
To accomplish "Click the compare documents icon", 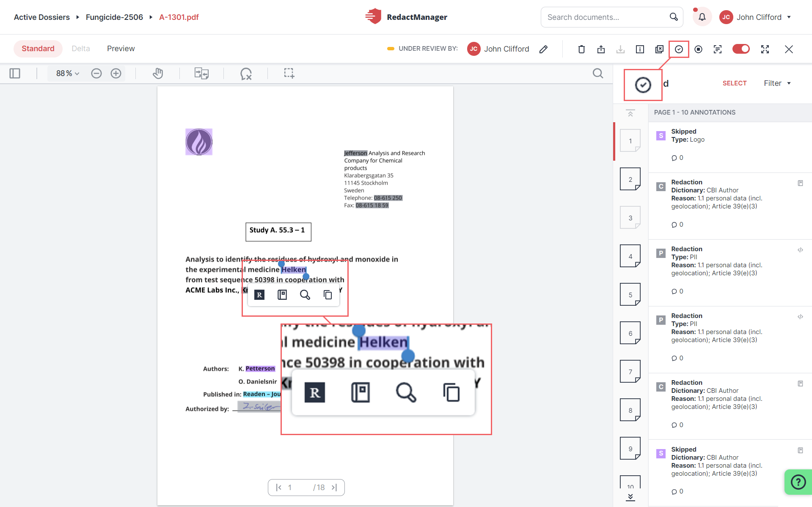I will 201,73.
